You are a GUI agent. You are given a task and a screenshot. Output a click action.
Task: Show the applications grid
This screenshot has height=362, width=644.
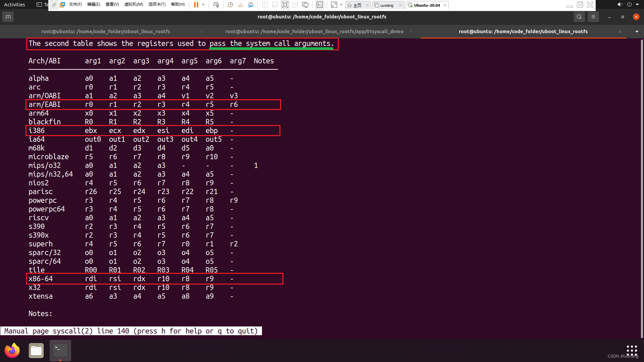coord(632,351)
